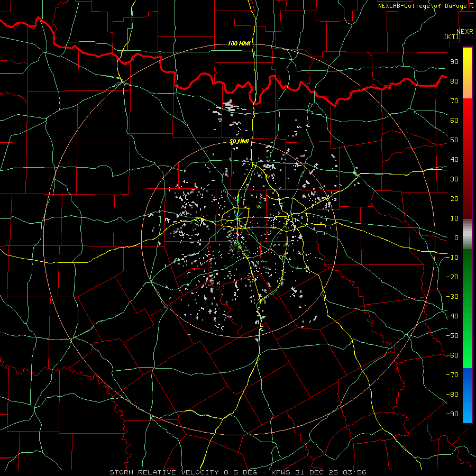Viewport: 476px width, 476px height.
Task: Click the 100 NMI range ring label
Action: [239, 43]
